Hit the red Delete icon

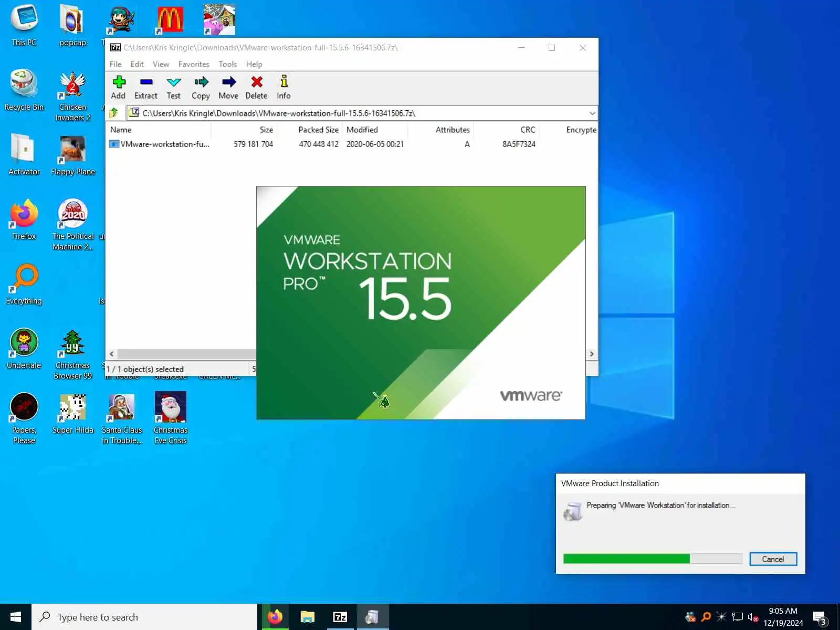pyautogui.click(x=256, y=87)
